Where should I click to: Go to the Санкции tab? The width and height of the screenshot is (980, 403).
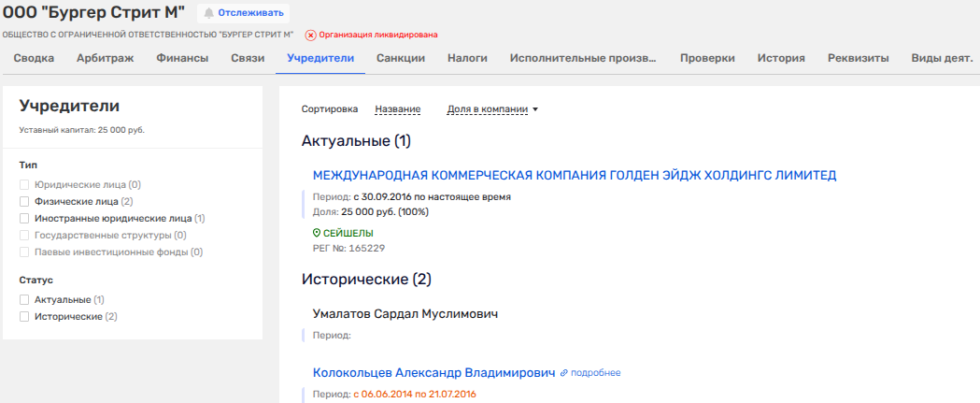pyautogui.click(x=401, y=58)
